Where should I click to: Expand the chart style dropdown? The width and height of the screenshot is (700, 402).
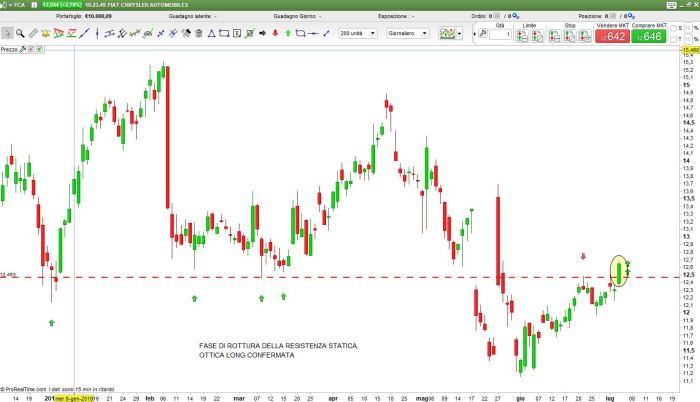(459, 34)
